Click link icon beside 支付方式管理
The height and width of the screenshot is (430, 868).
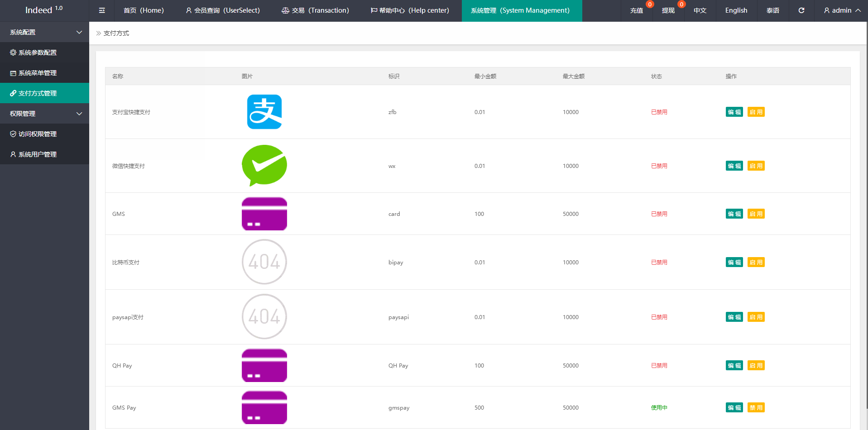pyautogui.click(x=13, y=93)
